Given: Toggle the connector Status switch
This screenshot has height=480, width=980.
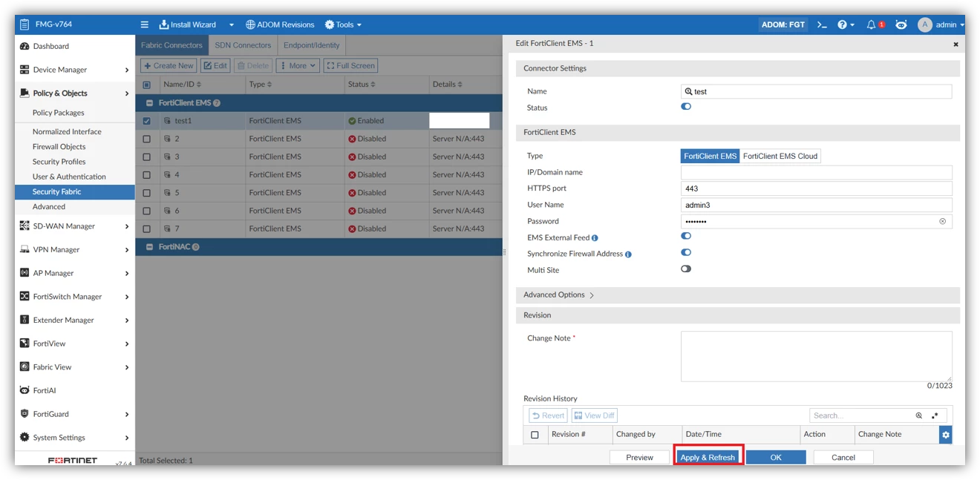Looking at the screenshot, I should tap(686, 107).
